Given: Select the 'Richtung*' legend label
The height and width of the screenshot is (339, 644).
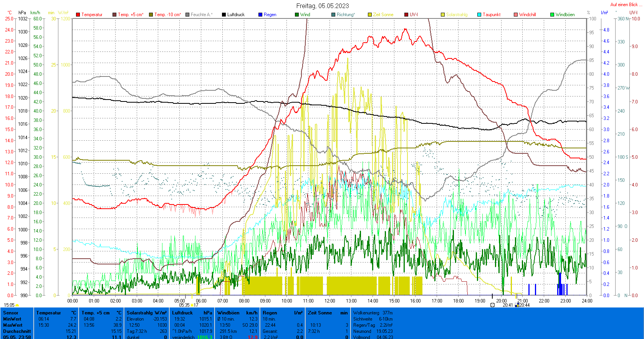Looking at the screenshot, I should pyautogui.click(x=346, y=15).
